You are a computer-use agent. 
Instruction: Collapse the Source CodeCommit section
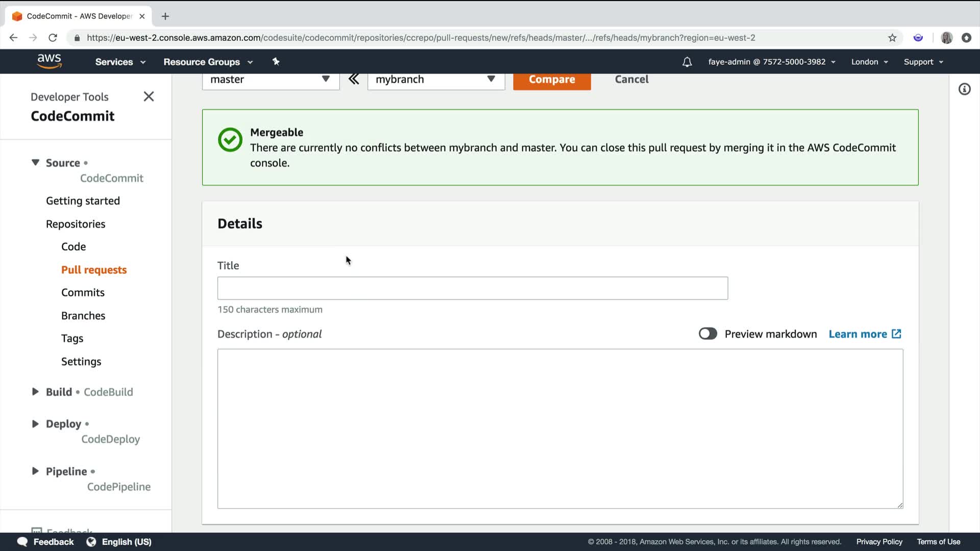click(x=35, y=162)
